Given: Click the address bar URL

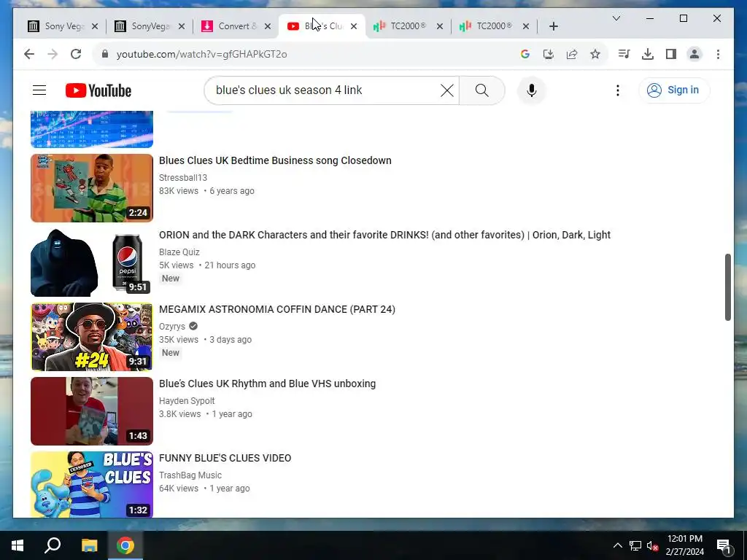Looking at the screenshot, I should click(x=201, y=54).
